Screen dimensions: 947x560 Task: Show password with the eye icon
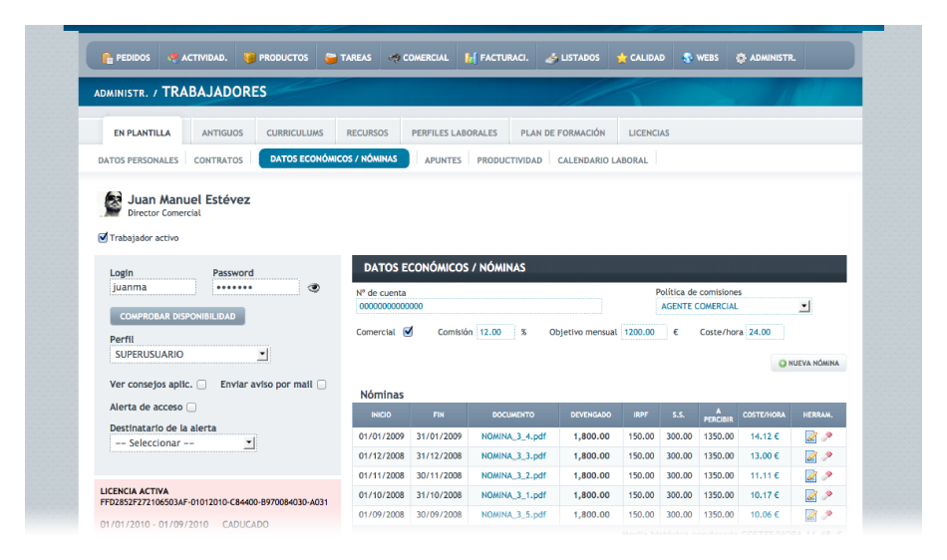coord(313,288)
